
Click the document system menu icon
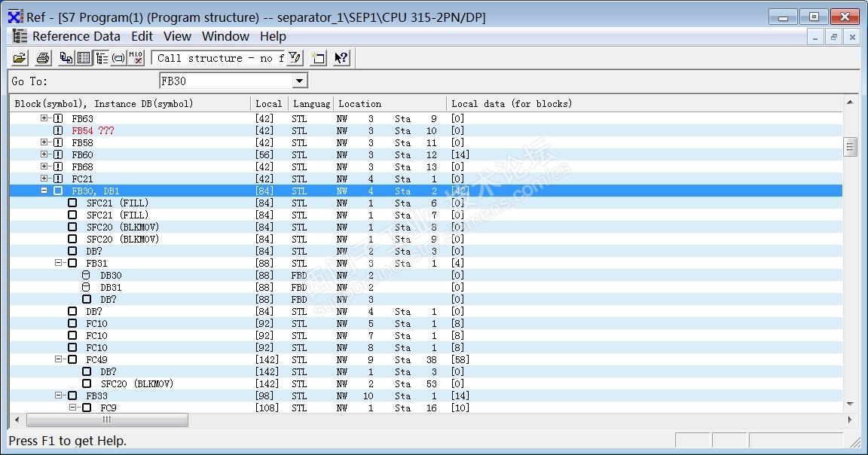(20, 36)
